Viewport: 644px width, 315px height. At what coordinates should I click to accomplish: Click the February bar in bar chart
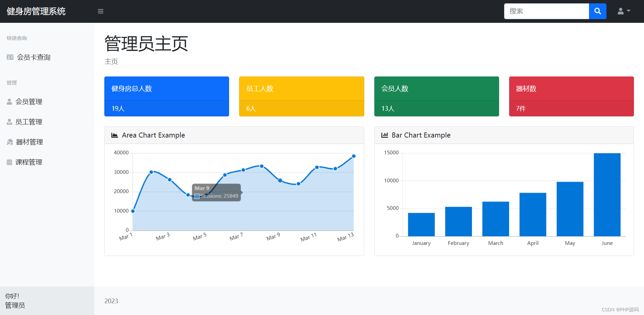tap(459, 221)
